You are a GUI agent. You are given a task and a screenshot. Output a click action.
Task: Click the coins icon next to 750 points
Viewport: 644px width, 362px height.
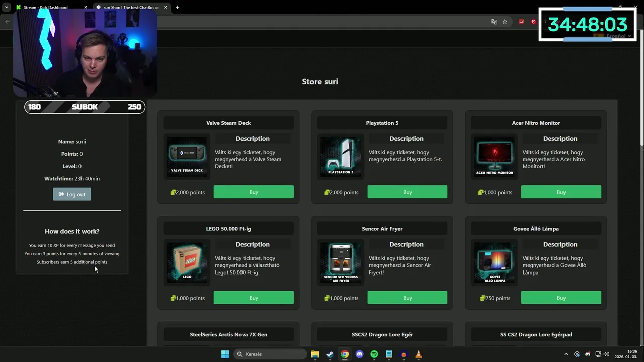click(482, 298)
